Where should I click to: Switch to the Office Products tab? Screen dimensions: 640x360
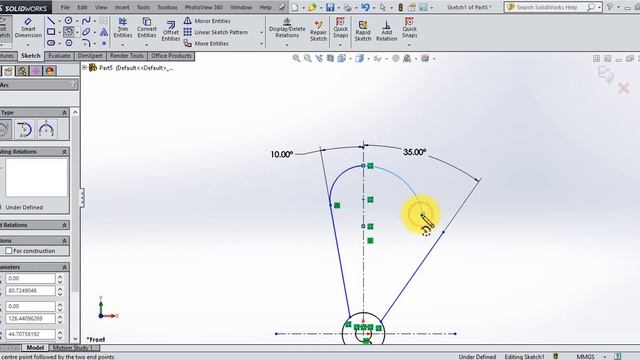tap(171, 56)
